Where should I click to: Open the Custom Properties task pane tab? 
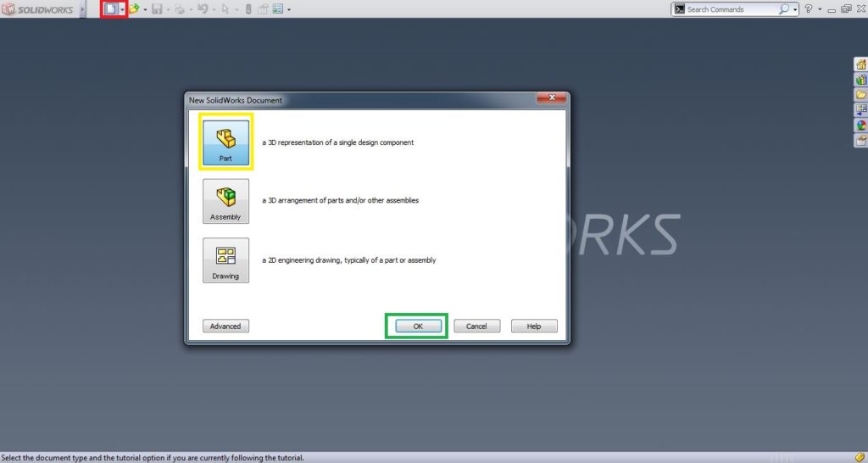pos(861,141)
